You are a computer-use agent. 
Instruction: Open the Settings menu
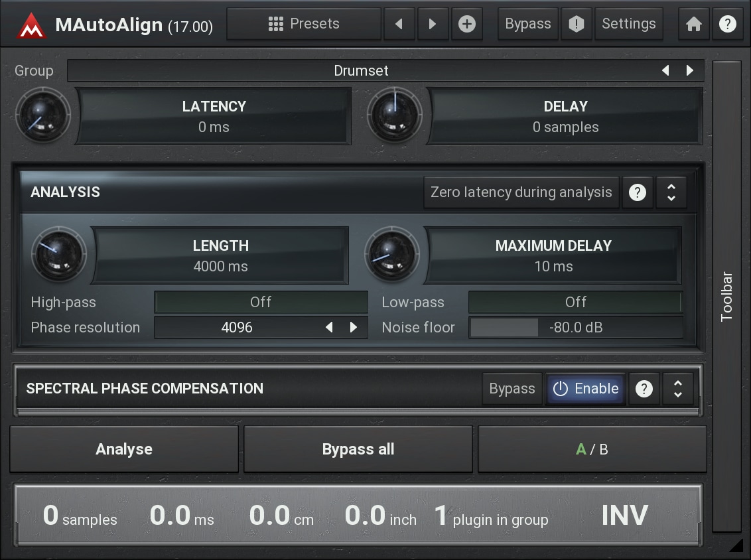click(x=628, y=24)
